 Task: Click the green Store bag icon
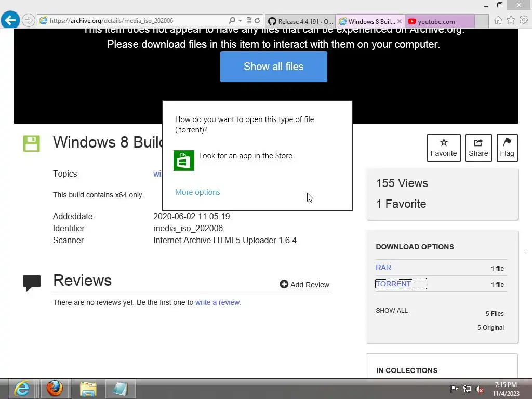183,161
